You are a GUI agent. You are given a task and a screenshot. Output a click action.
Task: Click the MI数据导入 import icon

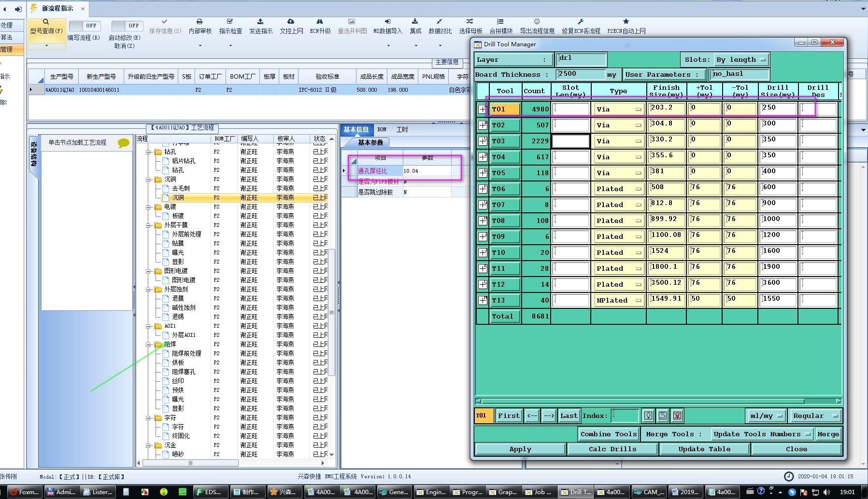[387, 22]
